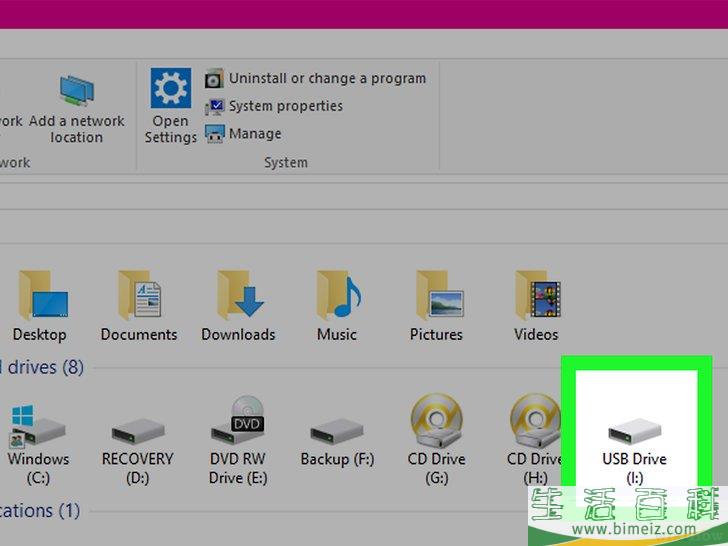This screenshot has height=546, width=728.
Task: Click the Add a network location icon
Action: coord(76,90)
